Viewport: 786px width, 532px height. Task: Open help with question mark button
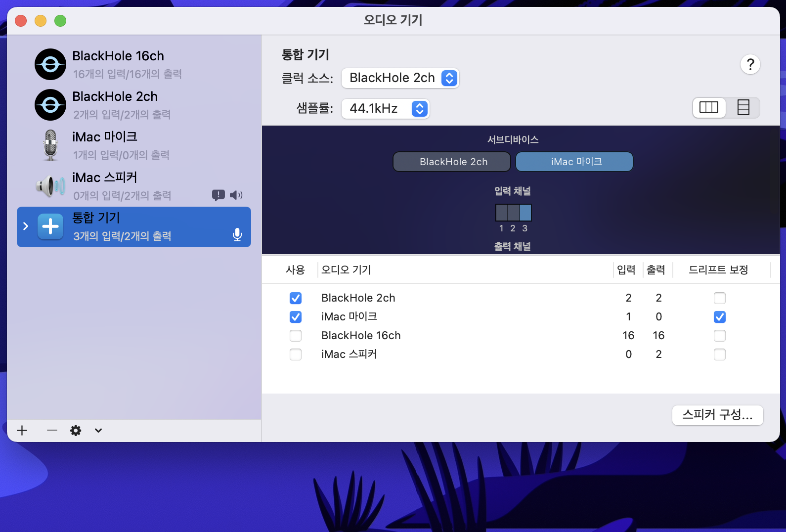point(750,64)
